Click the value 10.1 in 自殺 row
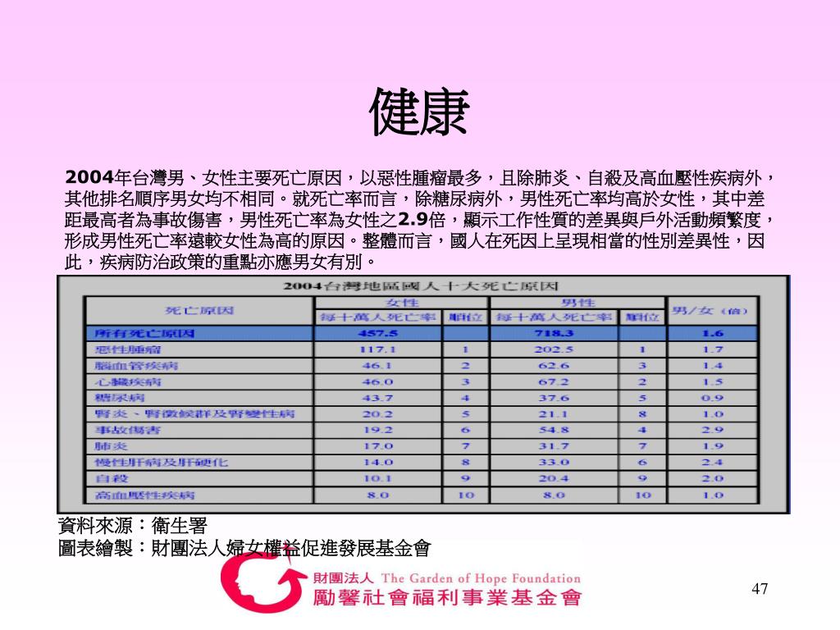 pyautogui.click(x=377, y=478)
